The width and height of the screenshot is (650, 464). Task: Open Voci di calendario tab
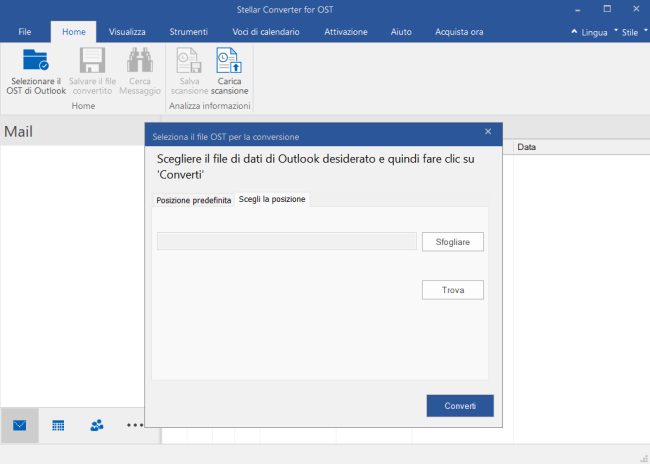coord(266,32)
